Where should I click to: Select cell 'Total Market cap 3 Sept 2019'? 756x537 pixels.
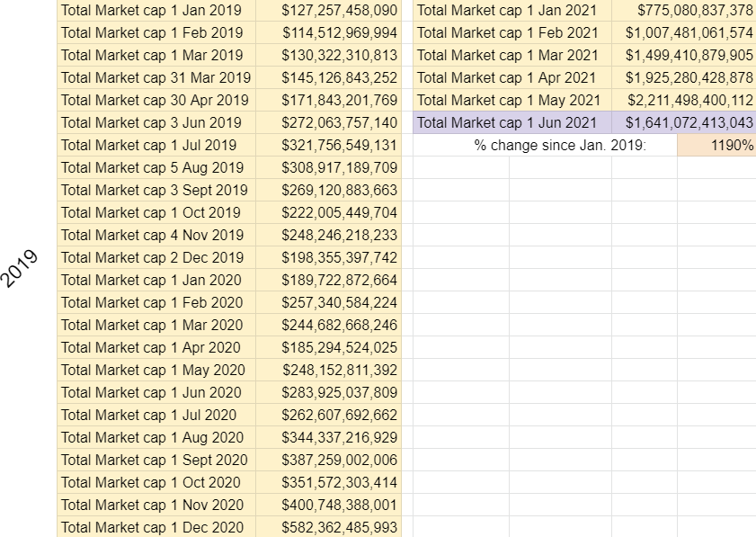tap(156, 190)
